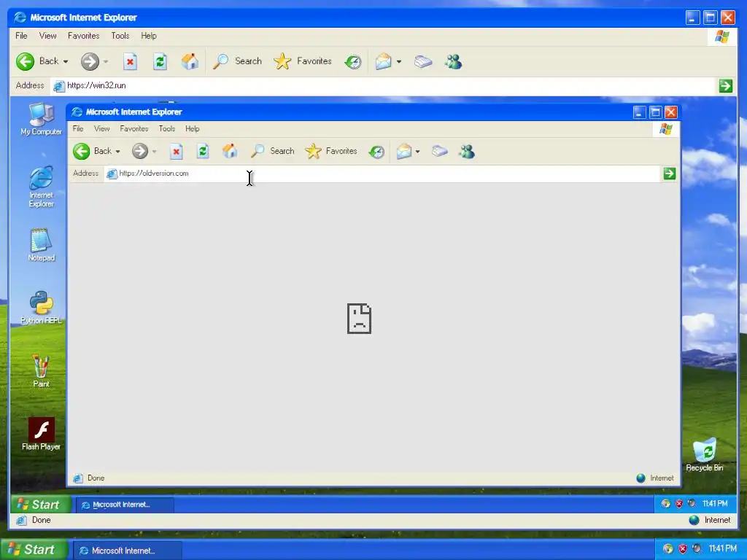Select Python REPL desktop icon
Viewport: 747px width, 560px height.
(x=42, y=308)
